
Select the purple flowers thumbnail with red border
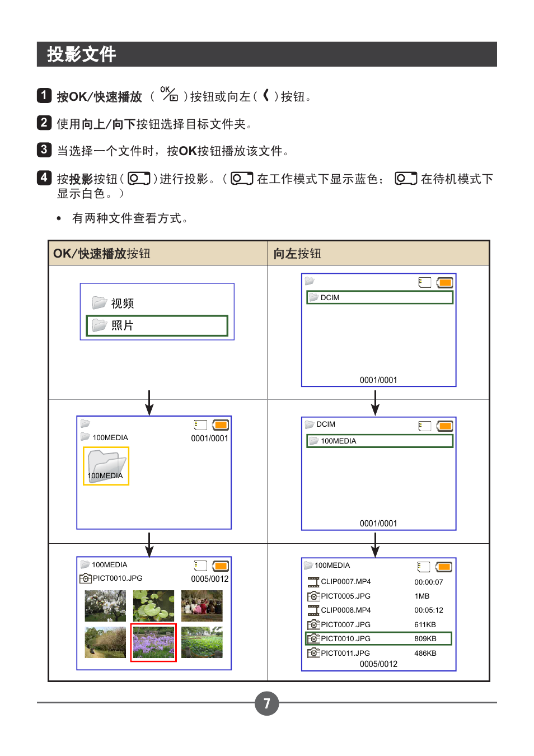(x=153, y=642)
